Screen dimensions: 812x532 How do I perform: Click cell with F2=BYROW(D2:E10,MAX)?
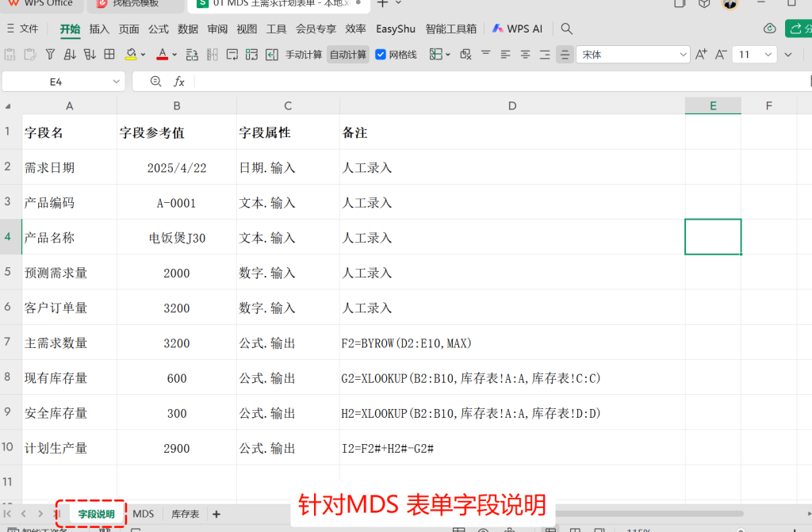click(512, 343)
